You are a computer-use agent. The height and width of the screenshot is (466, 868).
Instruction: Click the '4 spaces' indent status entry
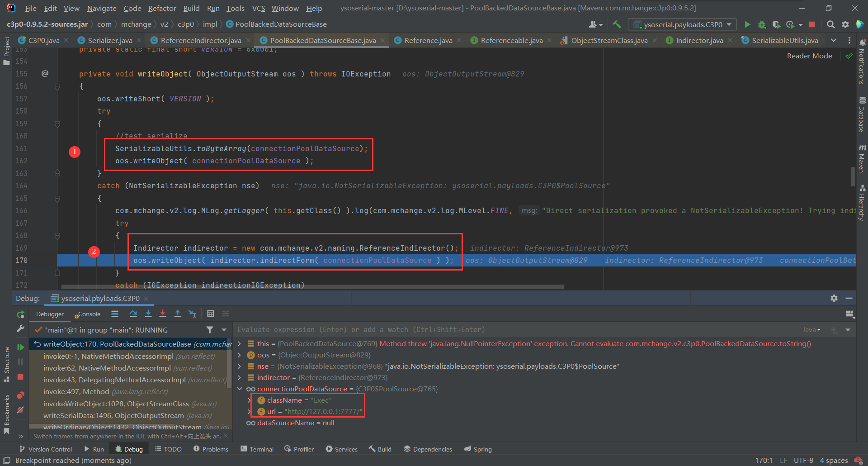[x=834, y=460]
